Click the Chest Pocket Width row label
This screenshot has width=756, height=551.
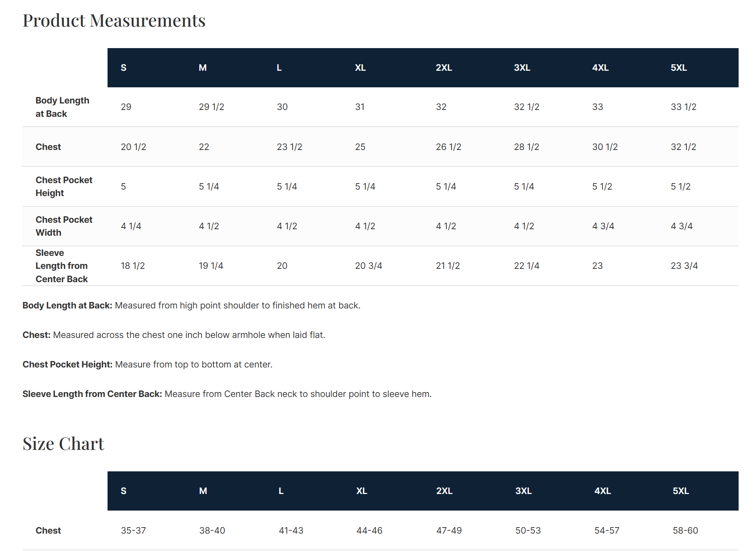pyautogui.click(x=64, y=226)
